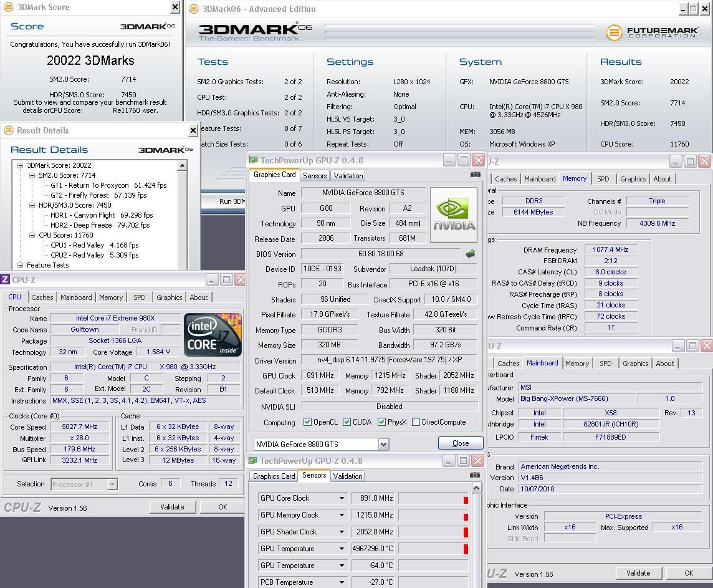Image resolution: width=713 pixels, height=588 pixels.
Task: Select Mainboard tab in CPU-Z Memory window
Action: click(540, 179)
